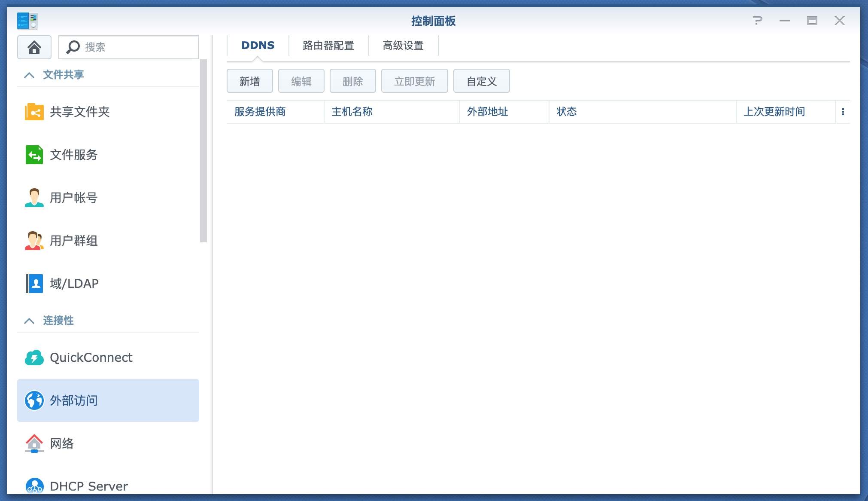
Task: Open the Network (网络) house icon
Action: (x=34, y=443)
